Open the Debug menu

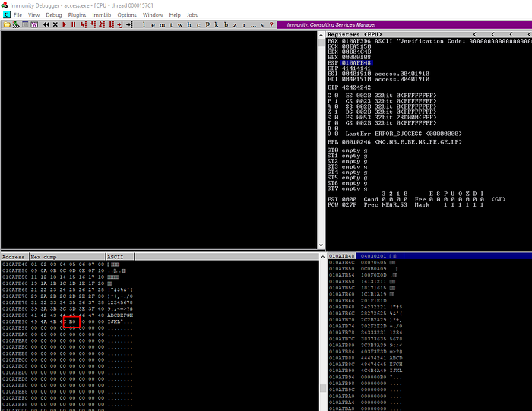[53, 14]
